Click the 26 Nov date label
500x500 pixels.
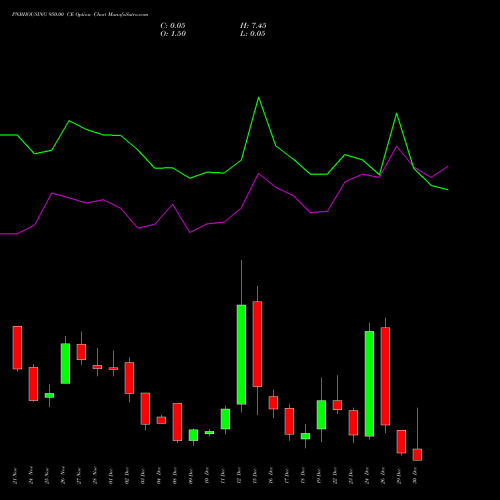[x=63, y=476]
